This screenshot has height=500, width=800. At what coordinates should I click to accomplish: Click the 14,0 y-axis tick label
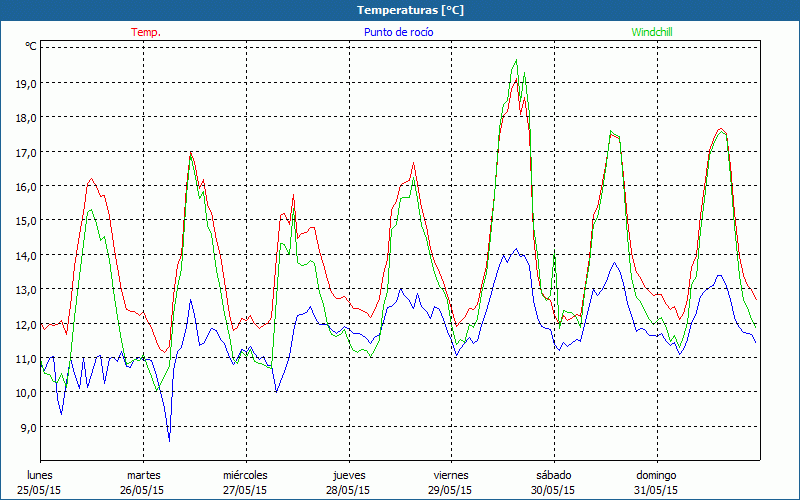click(x=24, y=255)
